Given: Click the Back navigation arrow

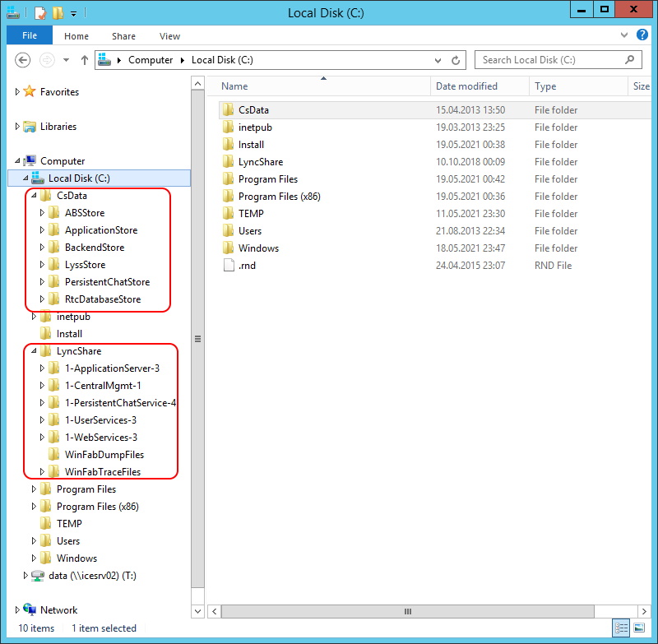Looking at the screenshot, I should pos(23,60).
